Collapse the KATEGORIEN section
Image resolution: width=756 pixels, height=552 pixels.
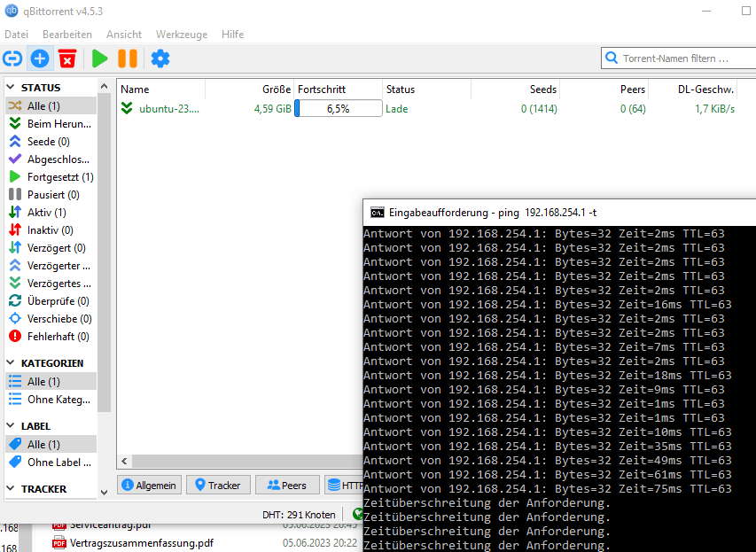tap(12, 363)
